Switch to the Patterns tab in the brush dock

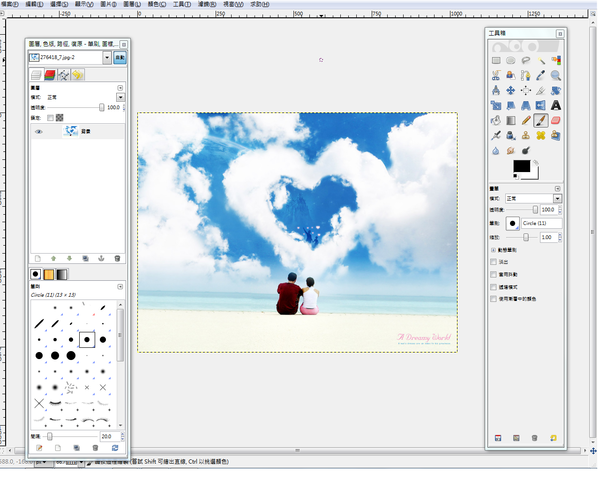click(49, 274)
